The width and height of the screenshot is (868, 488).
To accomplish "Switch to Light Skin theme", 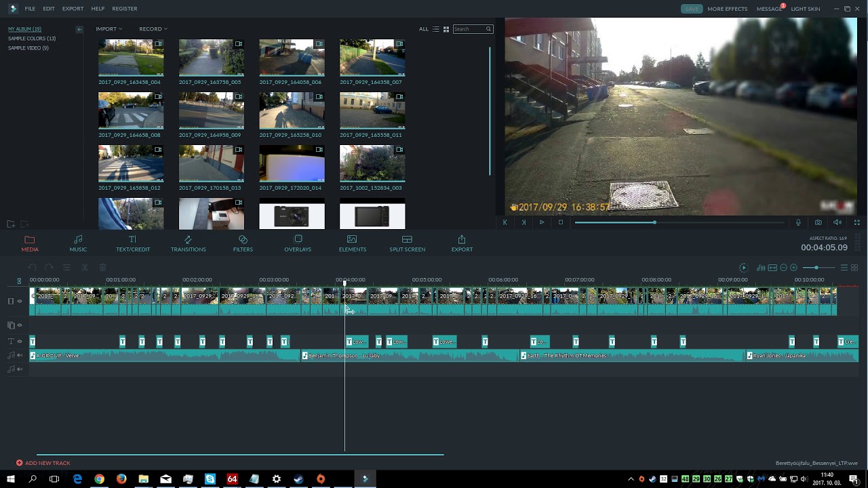I will point(805,9).
